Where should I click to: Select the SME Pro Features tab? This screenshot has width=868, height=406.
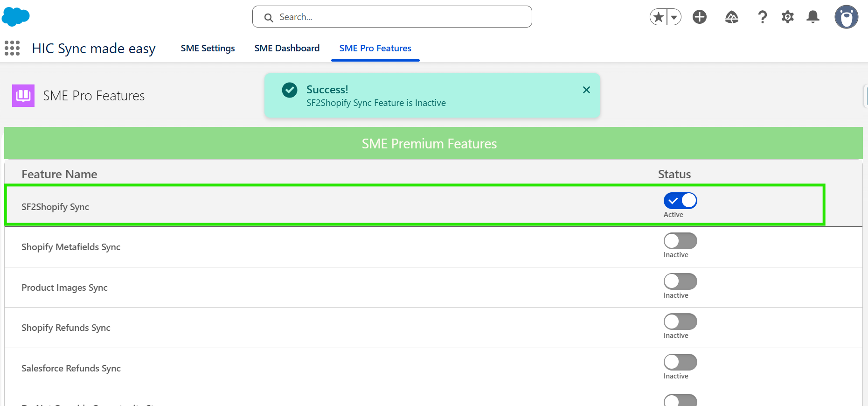point(375,48)
